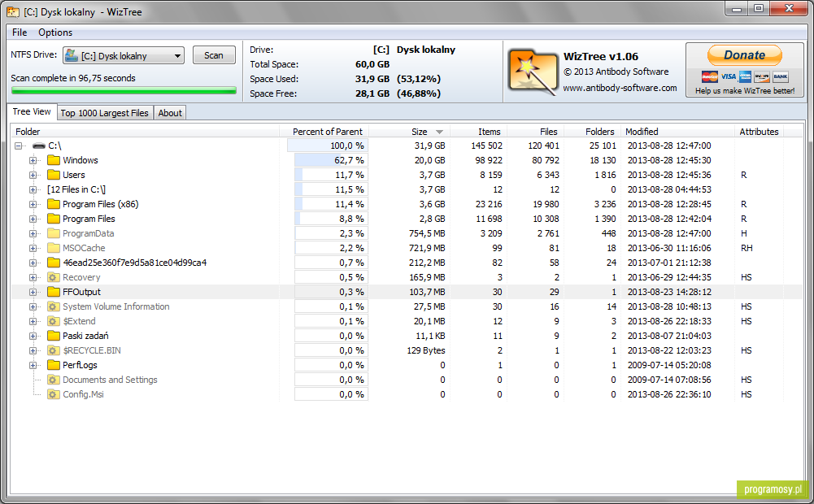The width and height of the screenshot is (814, 504).
Task: Expand the FFOutput node
Action: [33, 292]
